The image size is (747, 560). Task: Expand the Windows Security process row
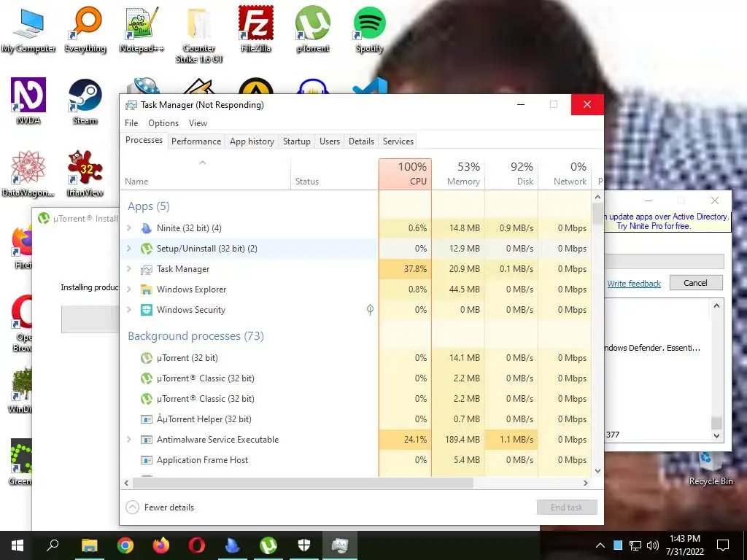(x=129, y=309)
